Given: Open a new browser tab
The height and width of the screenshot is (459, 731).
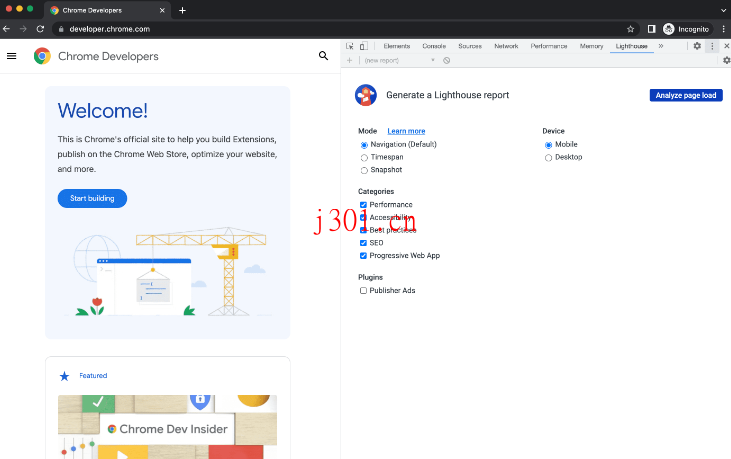Looking at the screenshot, I should tap(182, 10).
